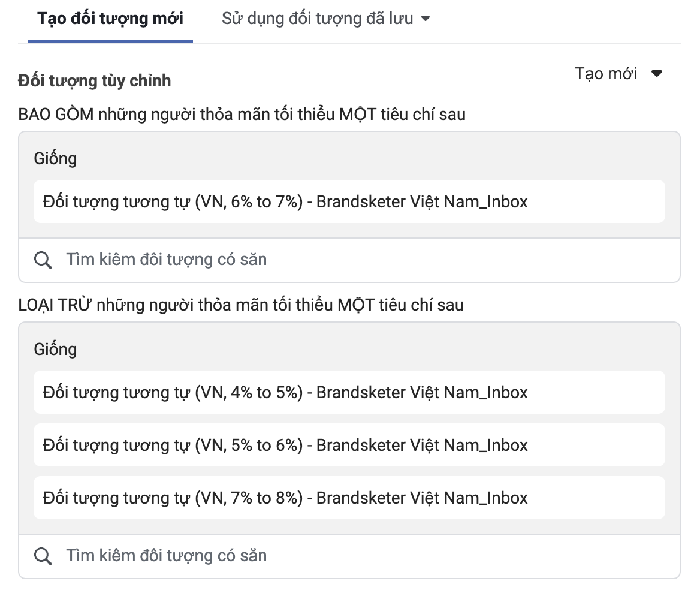Open the Tạo mới dropdown menu
The width and height of the screenshot is (700, 596).
(x=618, y=74)
